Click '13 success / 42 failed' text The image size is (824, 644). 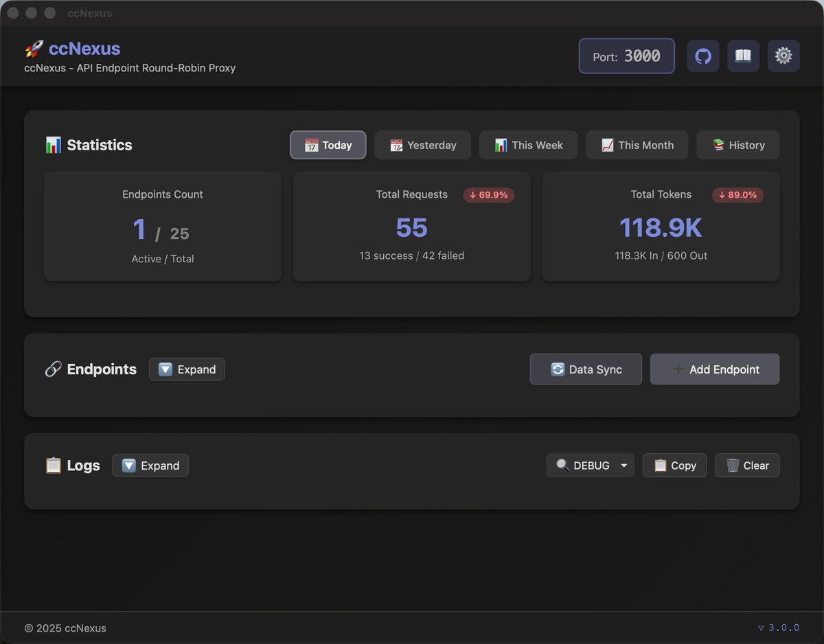coord(412,255)
